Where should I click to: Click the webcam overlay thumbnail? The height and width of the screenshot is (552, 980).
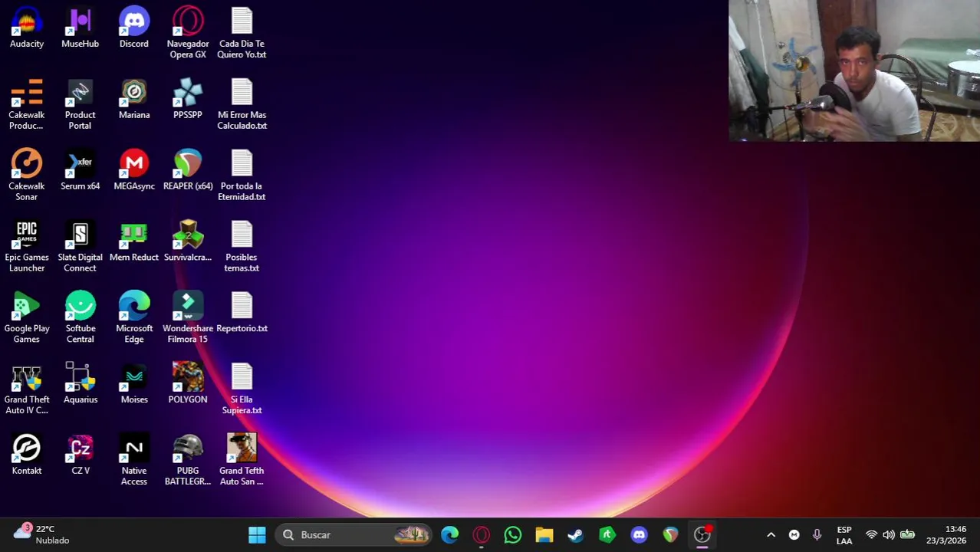854,71
